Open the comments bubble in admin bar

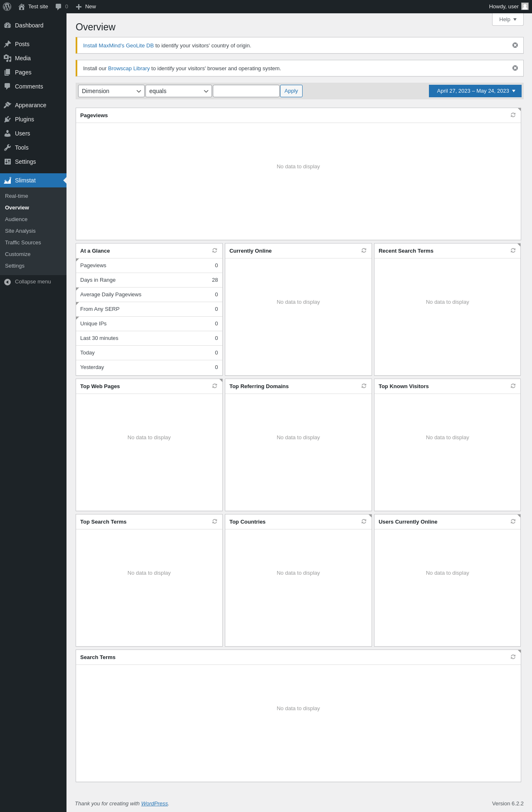click(62, 7)
